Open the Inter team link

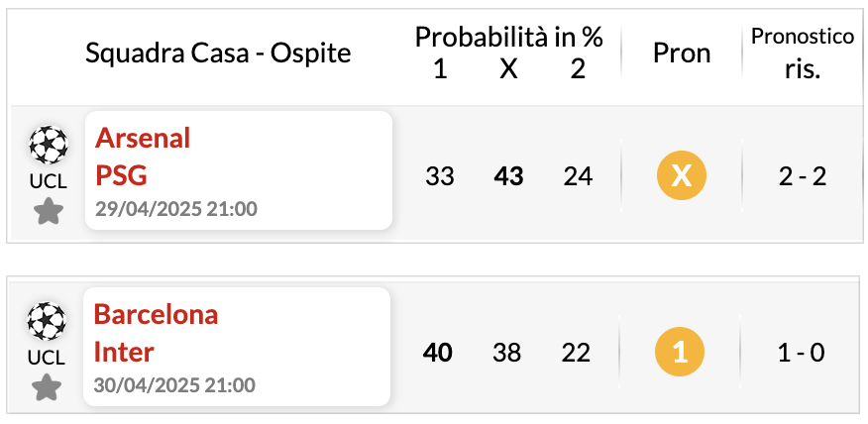click(124, 352)
